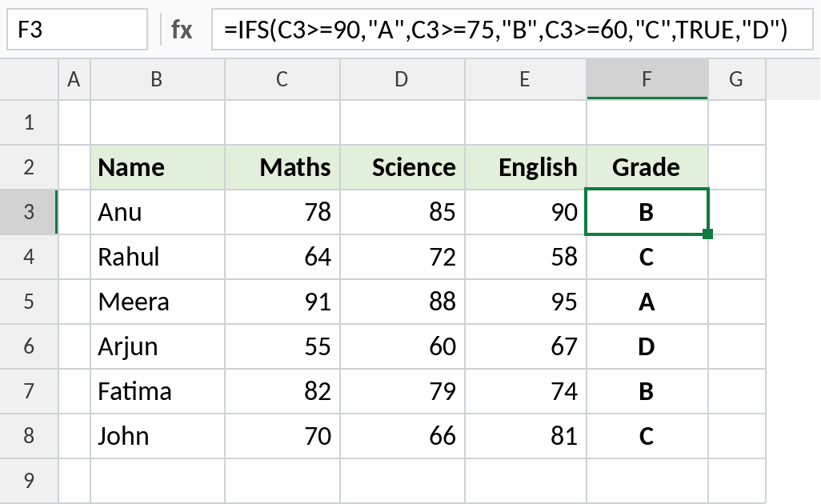Click John's grade cell C
Image resolution: width=821 pixels, height=504 pixels.
pyautogui.click(x=647, y=436)
